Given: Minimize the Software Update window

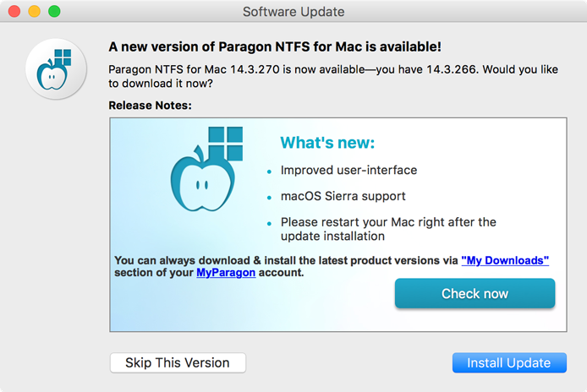Looking at the screenshot, I should (34, 12).
